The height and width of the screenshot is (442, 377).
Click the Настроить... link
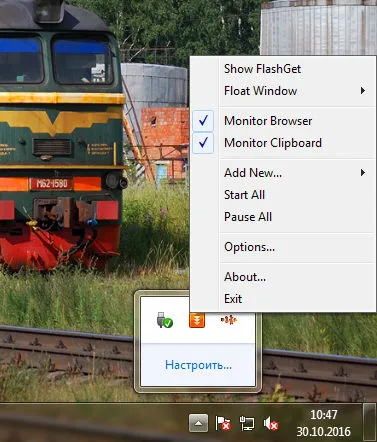point(198,365)
